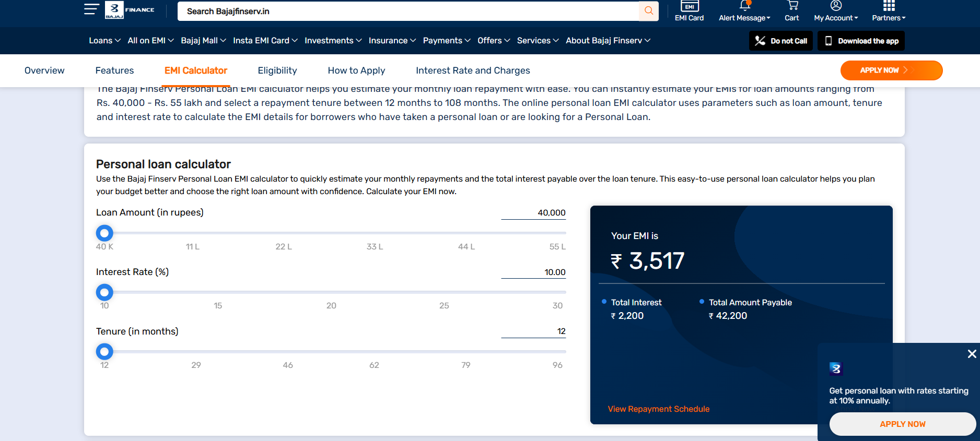980x441 pixels.
Task: Open Partners grid icon
Action: (889, 6)
